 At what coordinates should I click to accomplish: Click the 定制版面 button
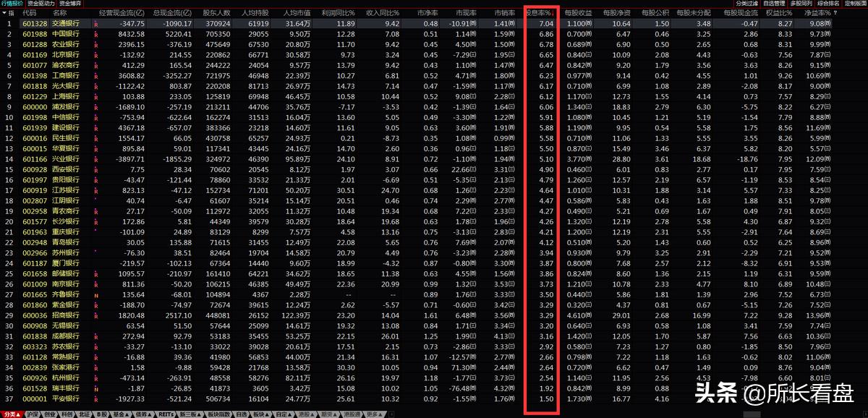pyautogui.click(x=856, y=4)
